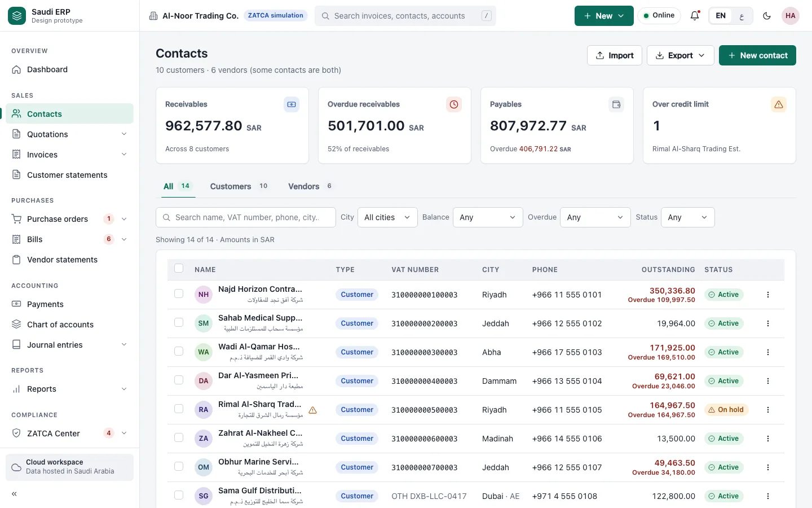Click the credit warning icon beside Rimal Al-Sharq
Viewport: 812px width, 508px height.
312,410
